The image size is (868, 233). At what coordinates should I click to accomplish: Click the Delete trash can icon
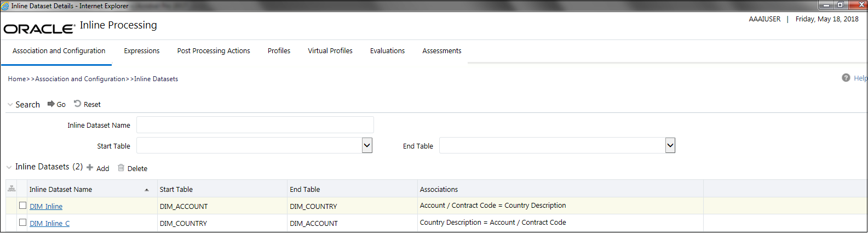pos(121,168)
